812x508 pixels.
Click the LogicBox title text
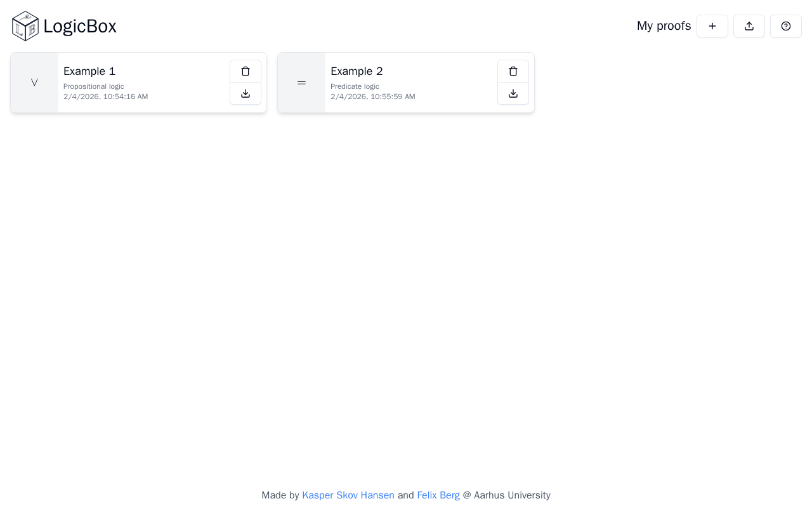[x=80, y=27]
